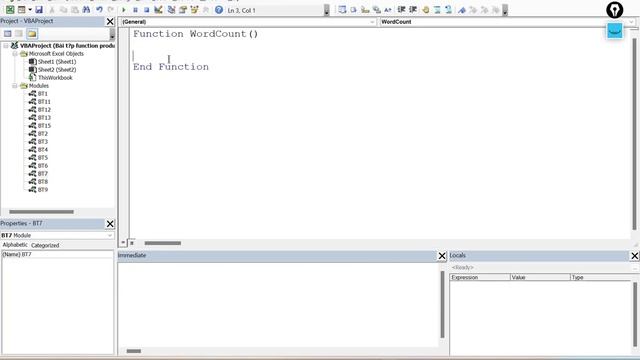
Task: Switch to the Alphabetic tab
Action: 15,245
